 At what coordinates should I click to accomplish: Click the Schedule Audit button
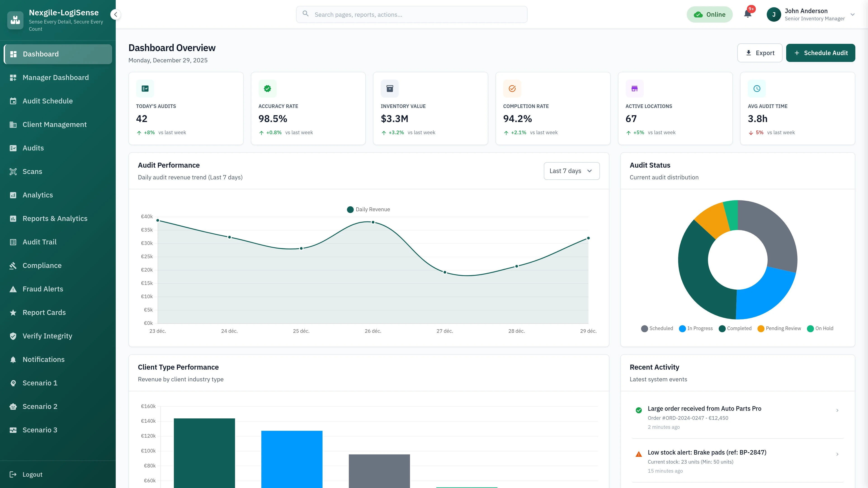(x=821, y=53)
